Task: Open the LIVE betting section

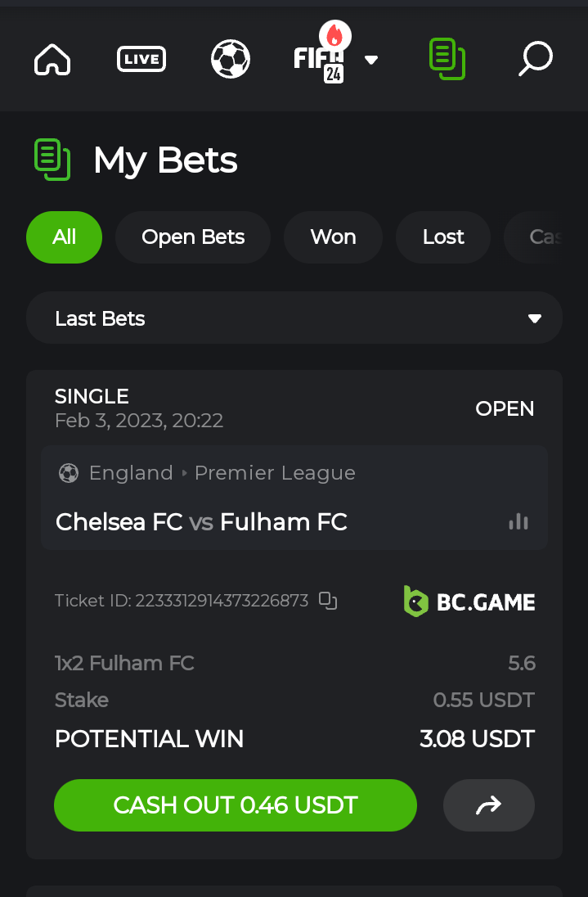Action: [x=141, y=59]
